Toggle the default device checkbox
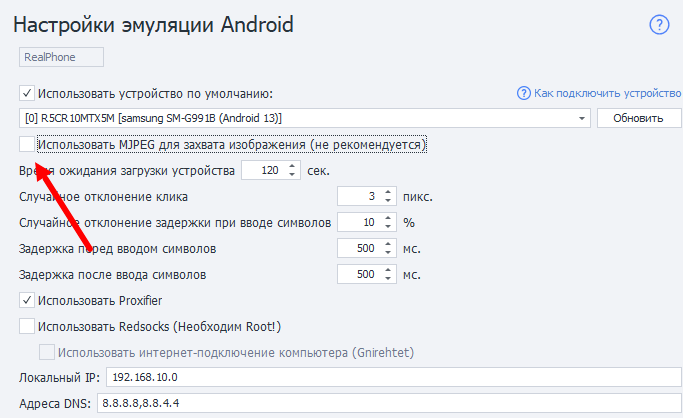Image resolution: width=683 pixels, height=418 pixels. coord(26,94)
